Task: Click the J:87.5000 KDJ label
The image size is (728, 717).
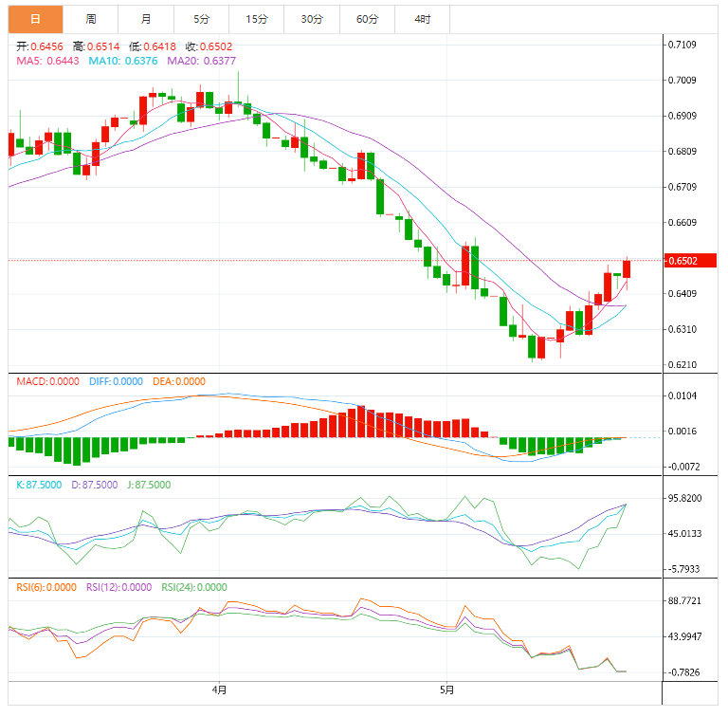Action: pyautogui.click(x=149, y=485)
